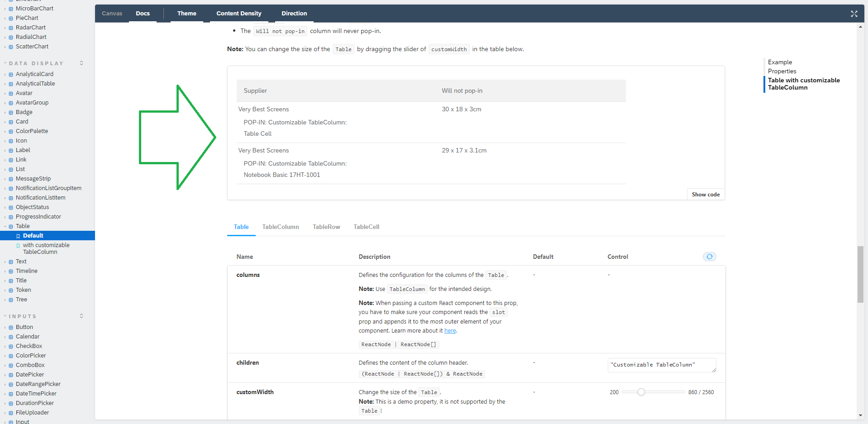Expand the Tree component entry
Screen dimensions: 868x424
5,299
